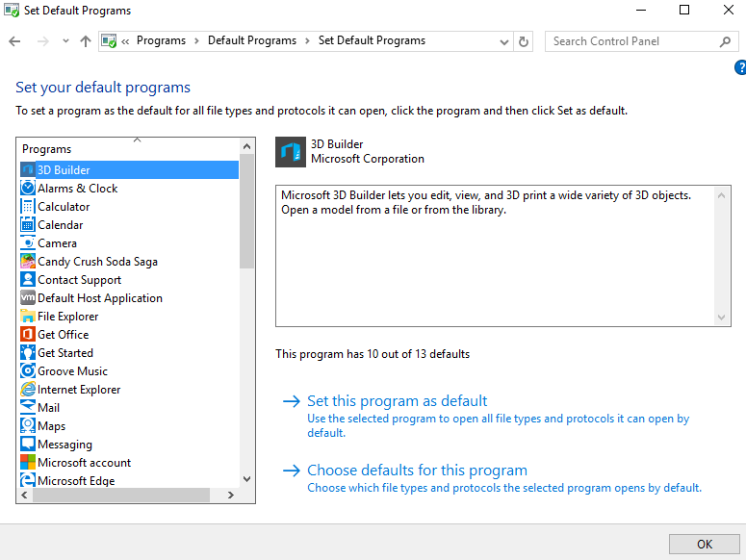Viewport: 746px width, 560px height.
Task: Click the search magnifier icon
Action: [725, 41]
